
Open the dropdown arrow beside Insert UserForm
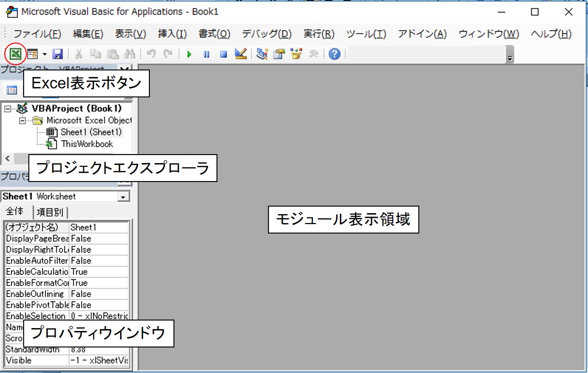click(x=44, y=54)
